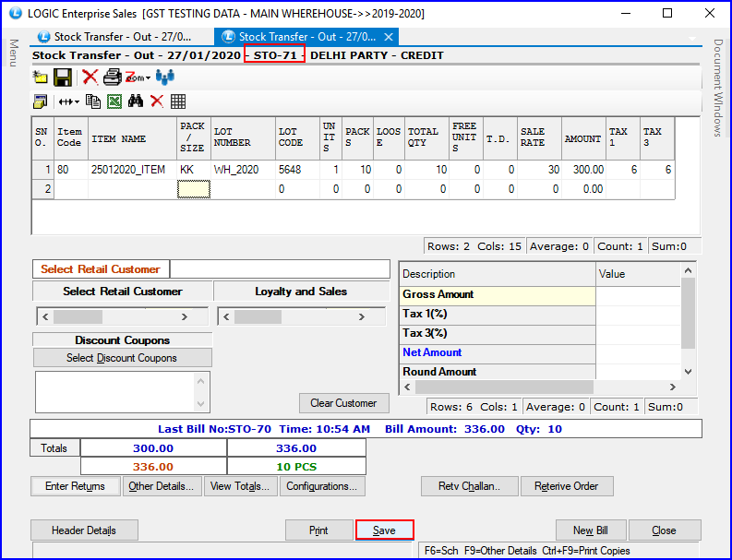
Task: Click the red X delete icon beside save
Action: [x=90, y=77]
